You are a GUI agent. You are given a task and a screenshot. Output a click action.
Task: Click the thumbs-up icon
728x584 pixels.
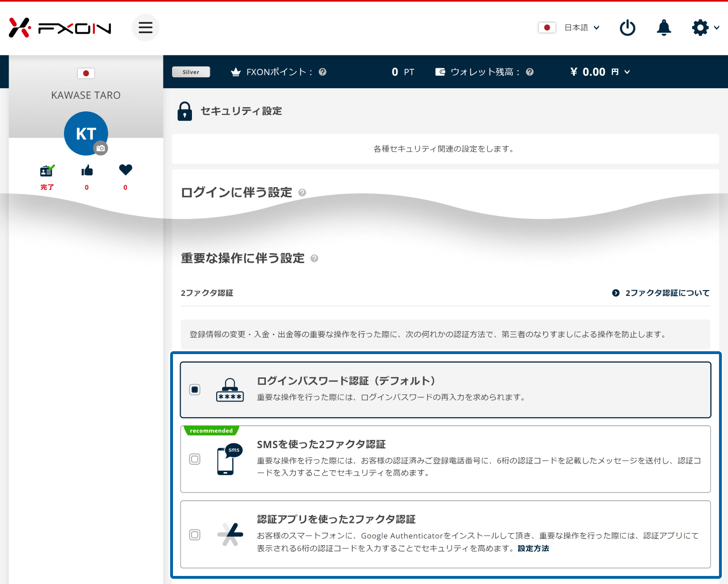pos(87,170)
